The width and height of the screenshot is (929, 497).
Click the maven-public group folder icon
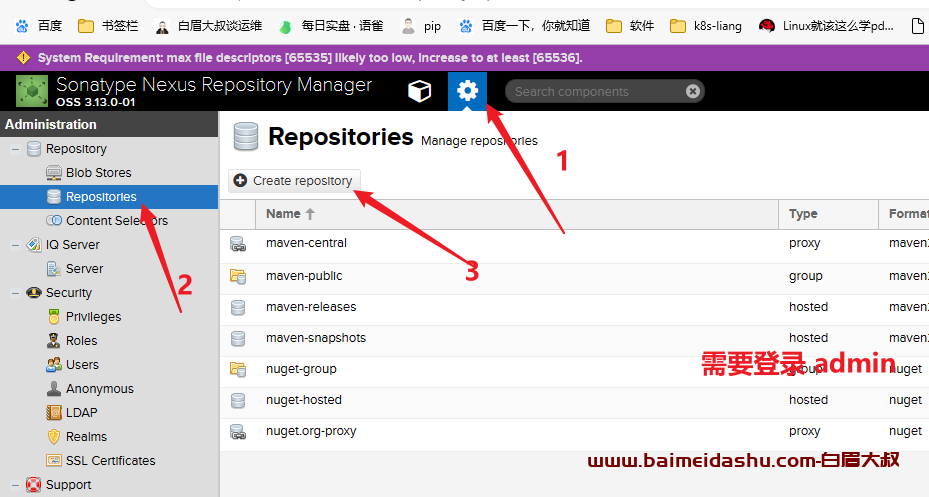pyautogui.click(x=238, y=276)
